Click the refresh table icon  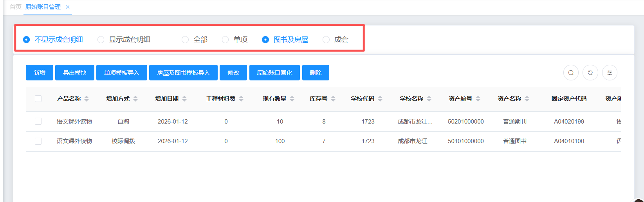[x=590, y=73]
